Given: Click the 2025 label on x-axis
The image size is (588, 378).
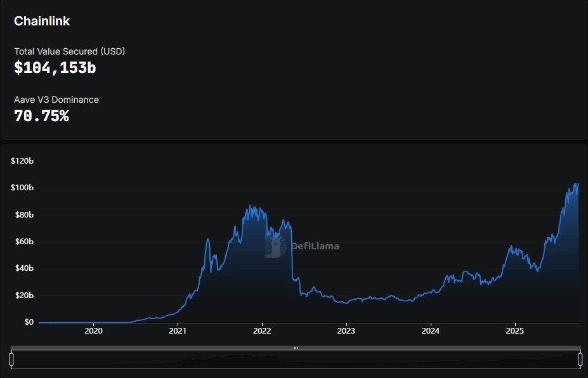Looking at the screenshot, I should tap(515, 331).
